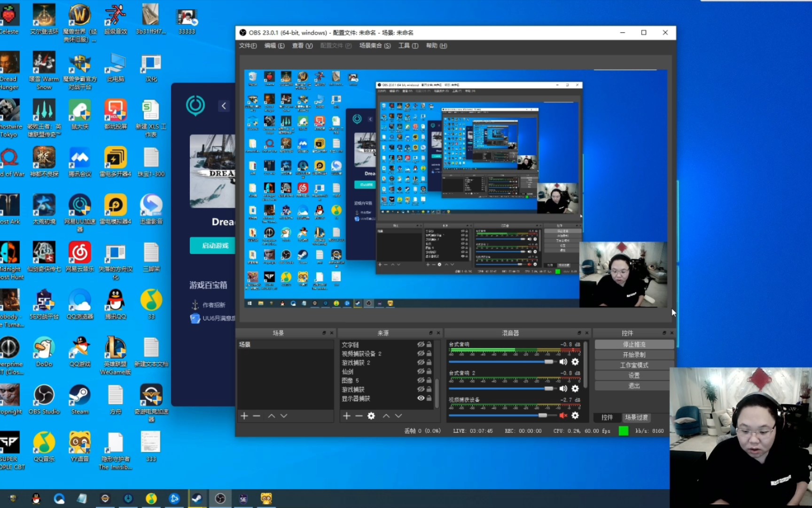Add a new source with plus icon
Image resolution: width=812 pixels, height=508 pixels.
pyautogui.click(x=347, y=416)
